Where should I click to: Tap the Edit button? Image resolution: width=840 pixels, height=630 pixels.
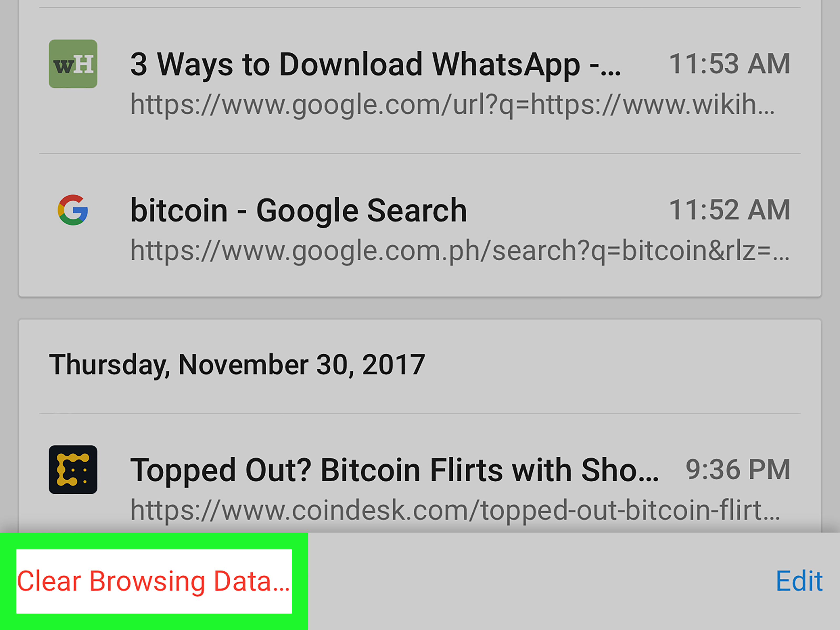coord(799,581)
